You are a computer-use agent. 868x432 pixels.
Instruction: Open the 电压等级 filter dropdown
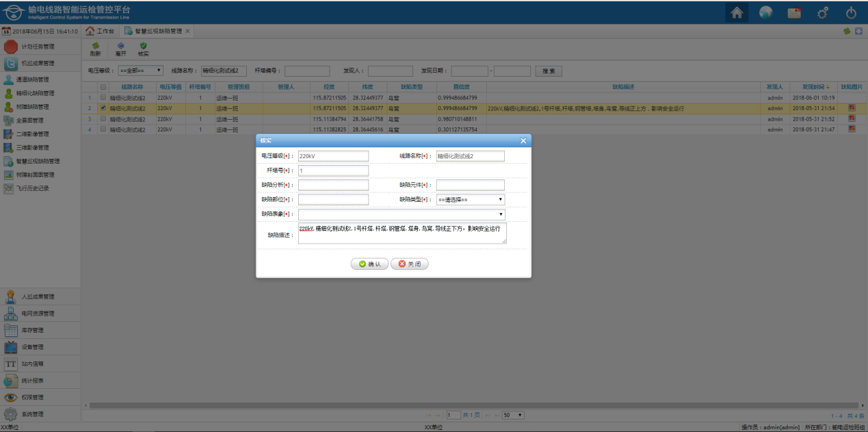point(140,71)
